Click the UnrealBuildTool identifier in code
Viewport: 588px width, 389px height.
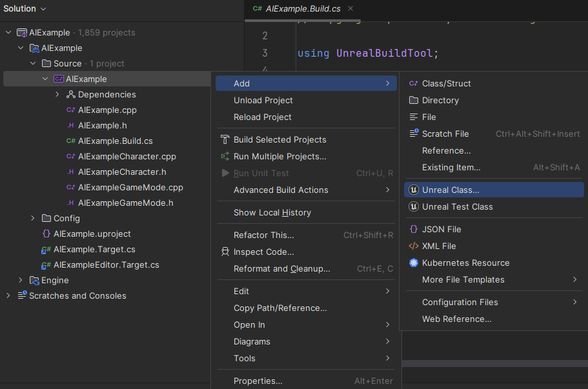tap(385, 53)
